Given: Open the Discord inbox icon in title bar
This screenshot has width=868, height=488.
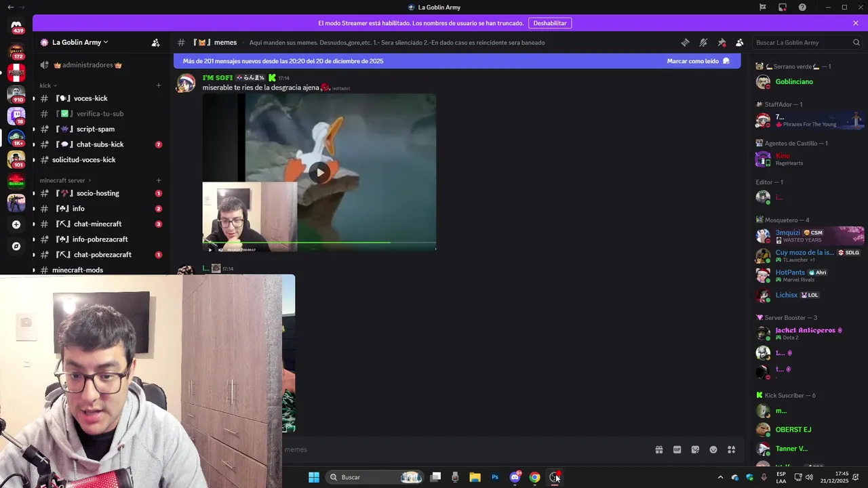Looking at the screenshot, I should (783, 7).
